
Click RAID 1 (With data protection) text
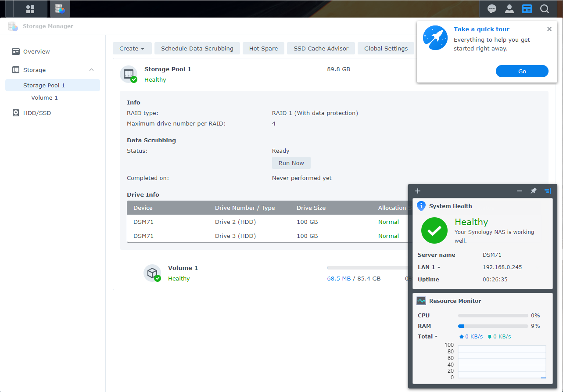point(315,113)
